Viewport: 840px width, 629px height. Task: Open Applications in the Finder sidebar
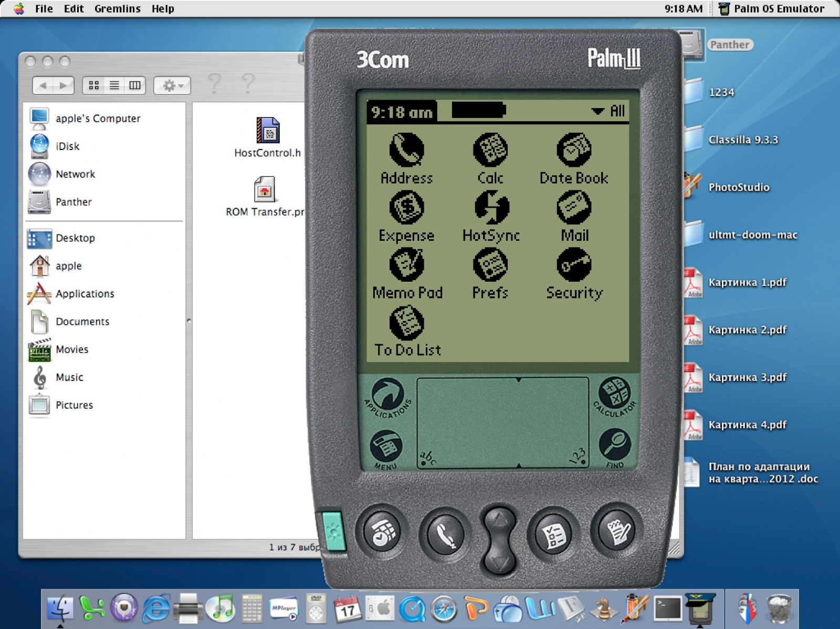pyautogui.click(x=71, y=294)
